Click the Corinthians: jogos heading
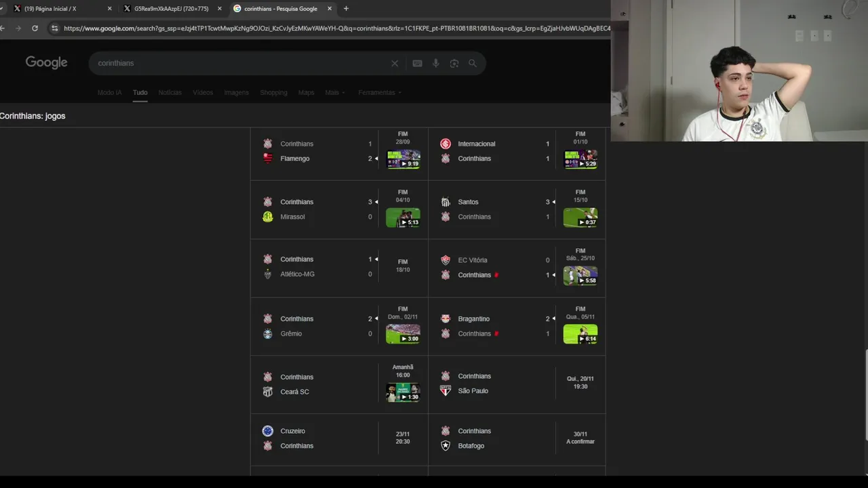Screen dimensions: 868x488 pyautogui.click(x=33, y=116)
